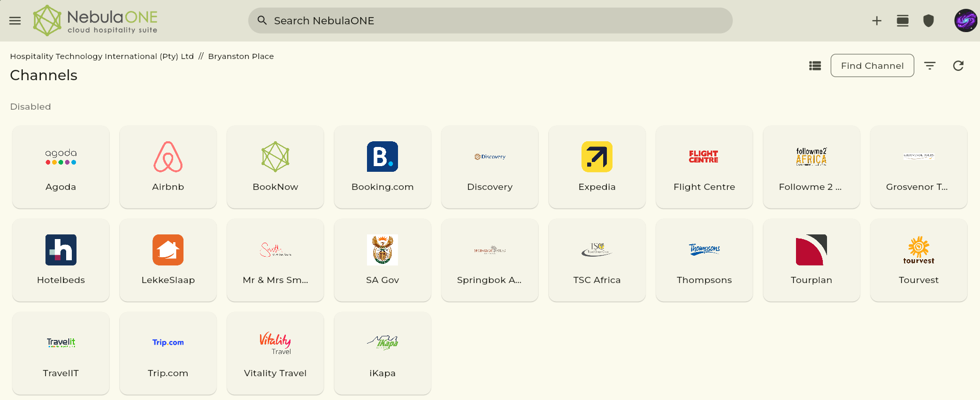Open the iKapa channel logo
The height and width of the screenshot is (400, 980).
coord(382,343)
